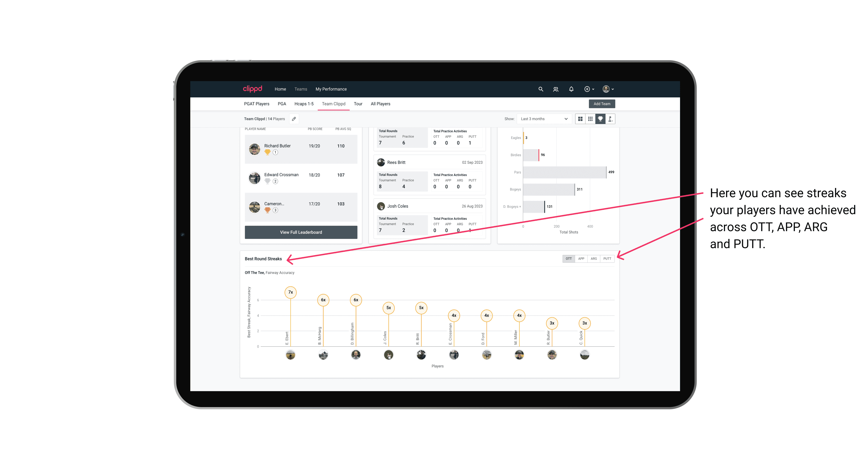This screenshot has width=868, height=467.
Task: Click the notifications bell icon
Action: pos(571,89)
